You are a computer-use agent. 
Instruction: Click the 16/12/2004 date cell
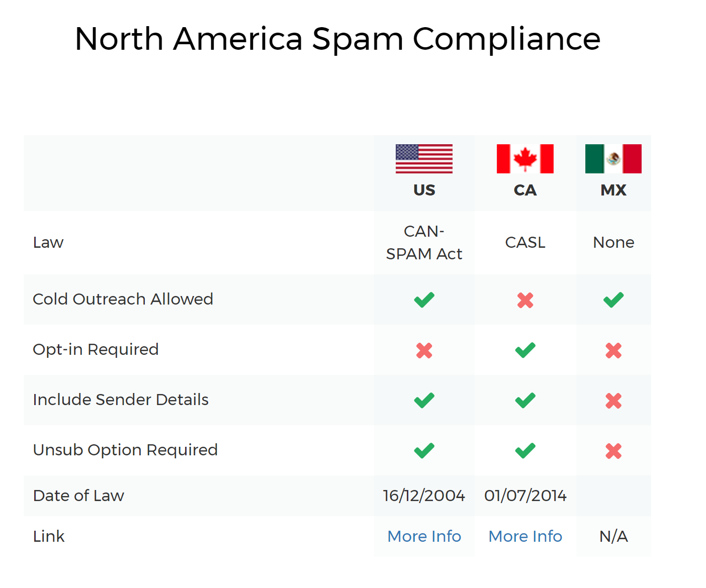[424, 496]
